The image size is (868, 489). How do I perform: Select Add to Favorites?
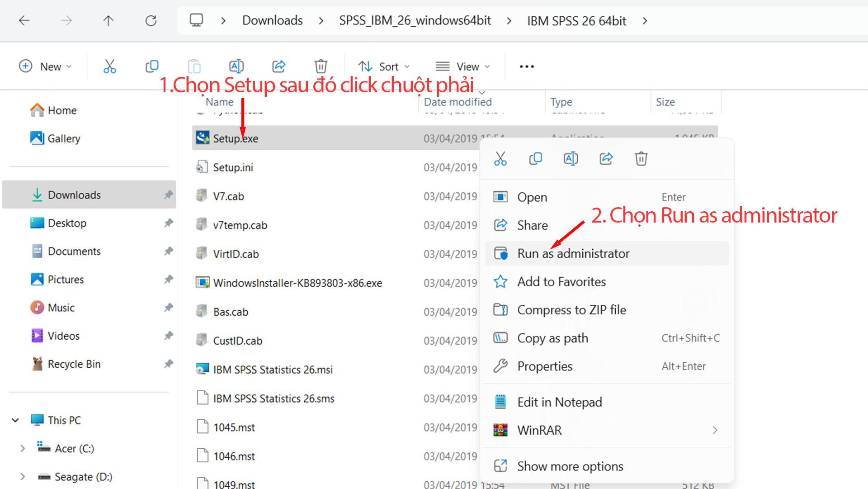607,282
